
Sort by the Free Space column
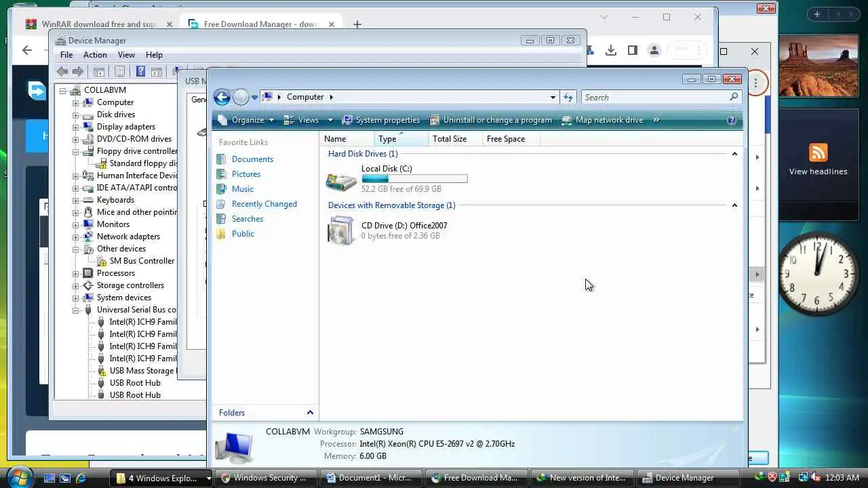pyautogui.click(x=510, y=139)
